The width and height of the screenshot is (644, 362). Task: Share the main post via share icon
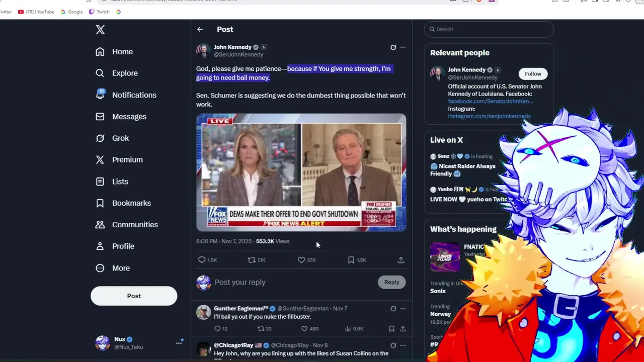[x=401, y=260]
